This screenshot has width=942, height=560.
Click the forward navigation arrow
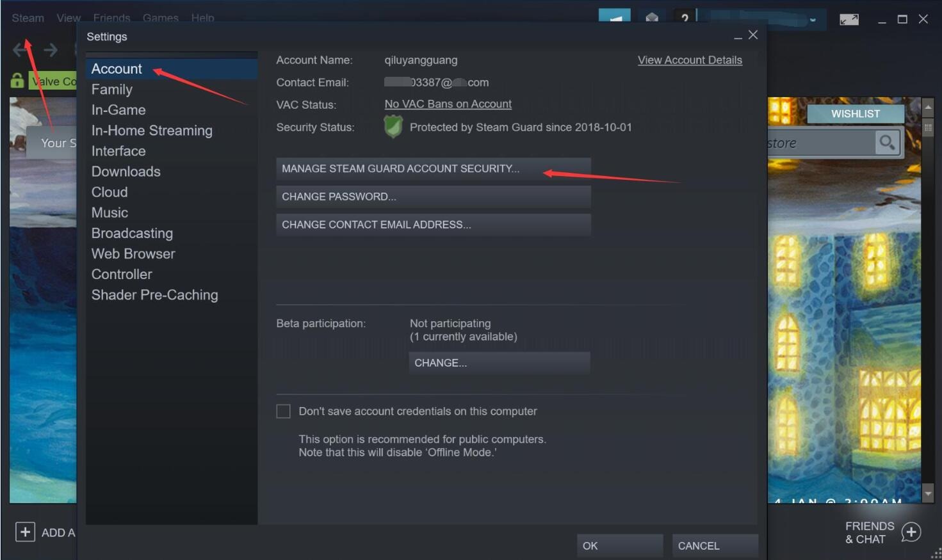(x=51, y=50)
